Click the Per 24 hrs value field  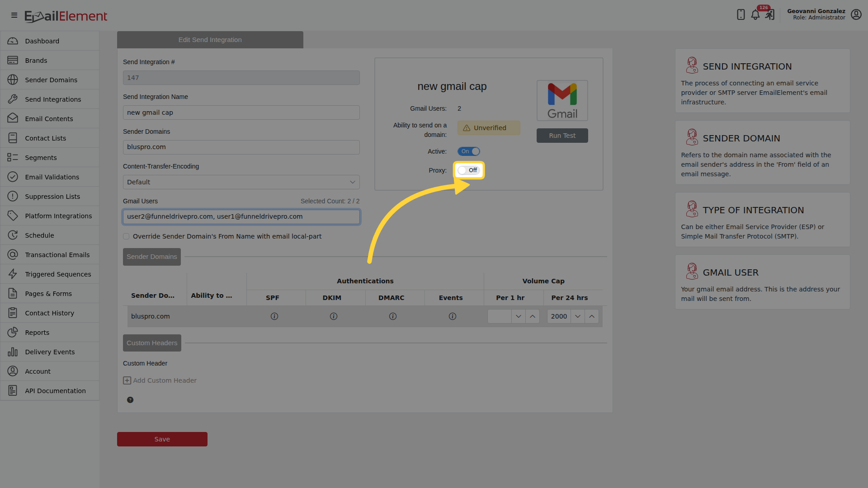point(559,316)
